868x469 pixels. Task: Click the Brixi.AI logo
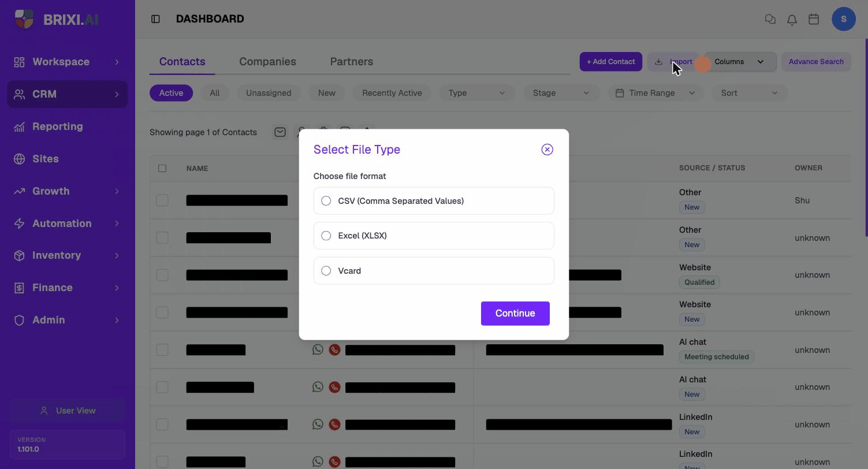tap(57, 19)
